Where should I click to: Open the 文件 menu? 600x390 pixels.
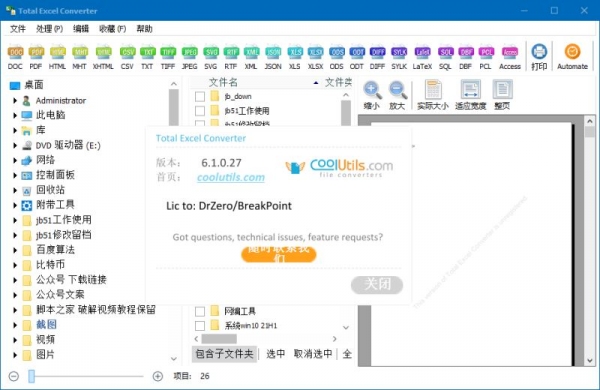click(x=18, y=29)
